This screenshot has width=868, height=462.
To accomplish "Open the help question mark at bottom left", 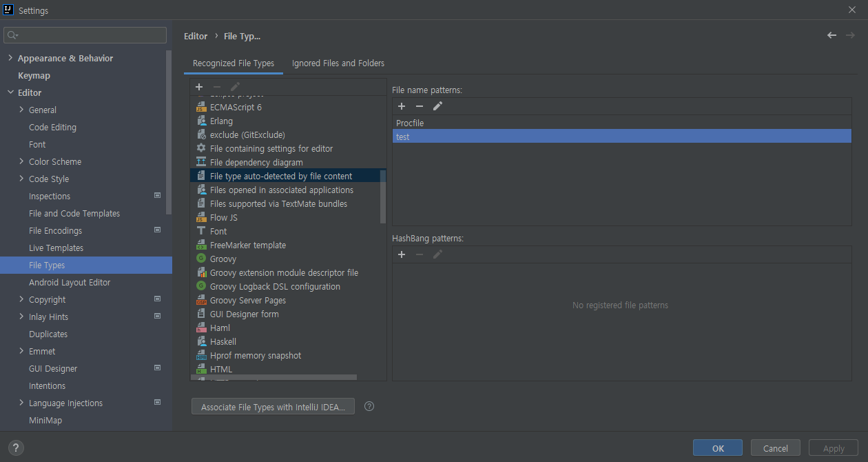I will pos(16,448).
